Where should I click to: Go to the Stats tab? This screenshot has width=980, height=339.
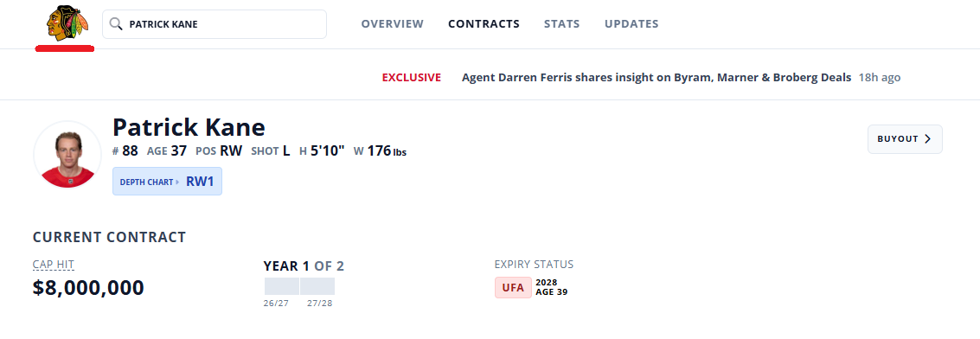562,24
